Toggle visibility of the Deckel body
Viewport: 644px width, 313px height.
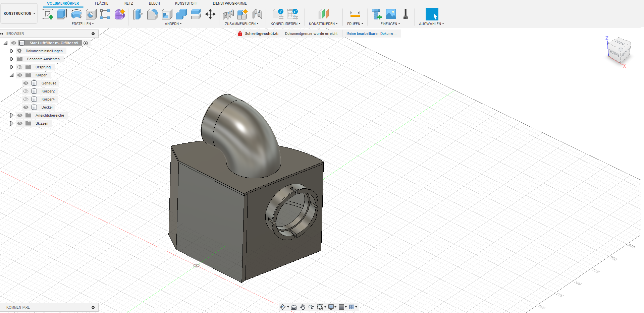26,107
